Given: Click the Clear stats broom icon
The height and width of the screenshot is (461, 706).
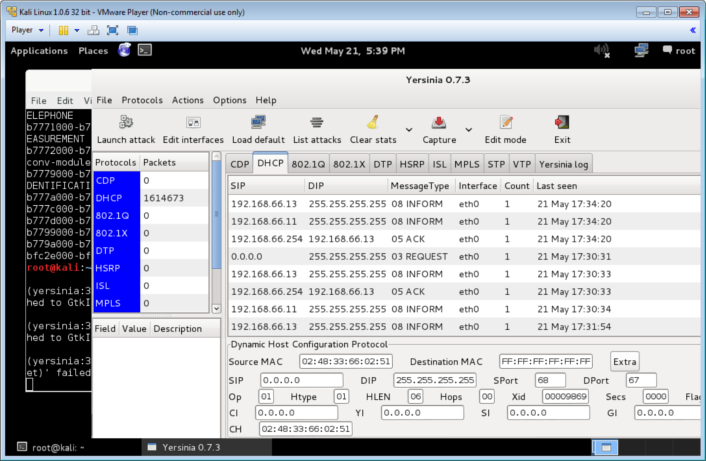Looking at the screenshot, I should pyautogui.click(x=372, y=123).
